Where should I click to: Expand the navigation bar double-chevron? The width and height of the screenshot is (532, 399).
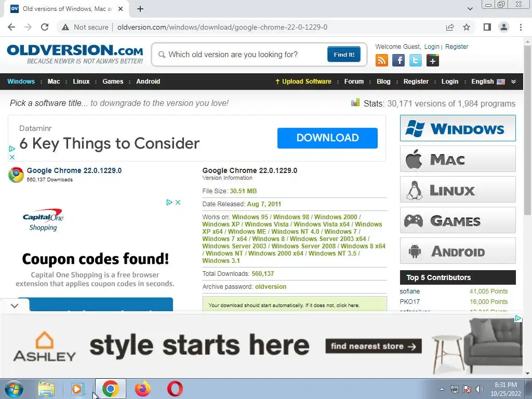513,82
